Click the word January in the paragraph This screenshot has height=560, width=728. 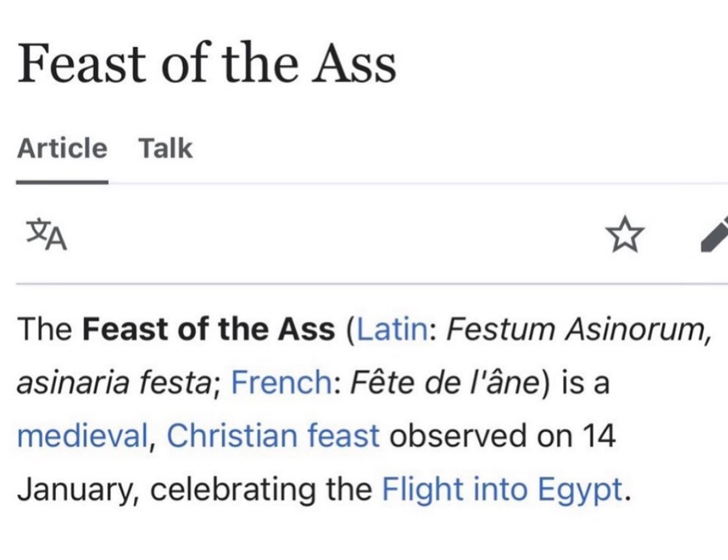[x=76, y=490]
